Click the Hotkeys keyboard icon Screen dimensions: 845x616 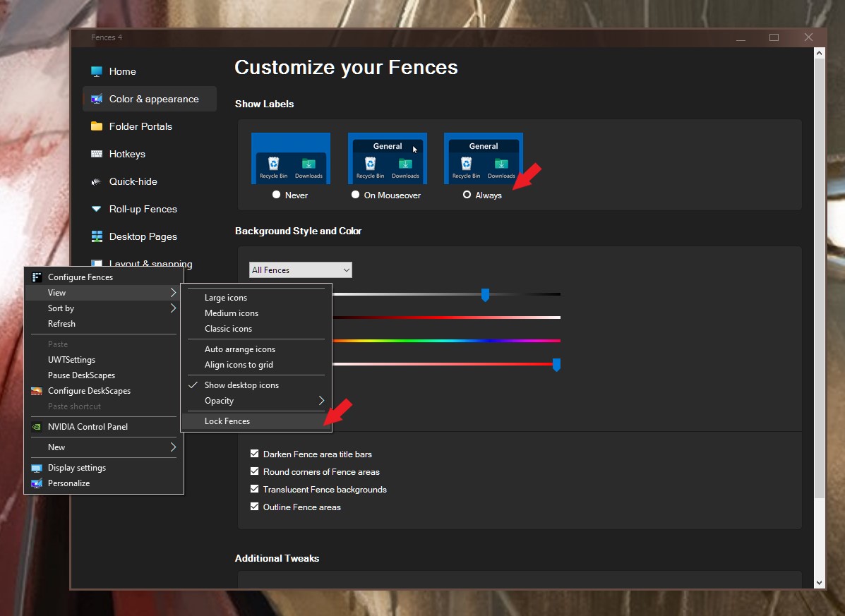click(97, 154)
